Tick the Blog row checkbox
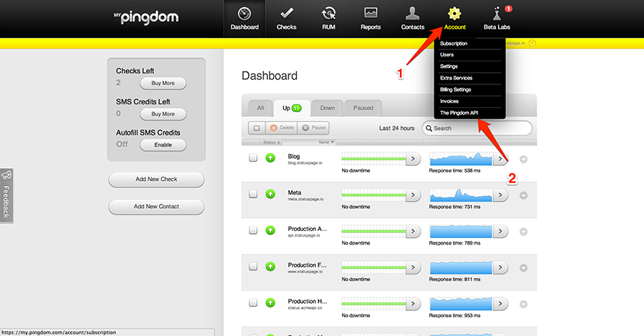The width and height of the screenshot is (644, 336). pyautogui.click(x=253, y=157)
